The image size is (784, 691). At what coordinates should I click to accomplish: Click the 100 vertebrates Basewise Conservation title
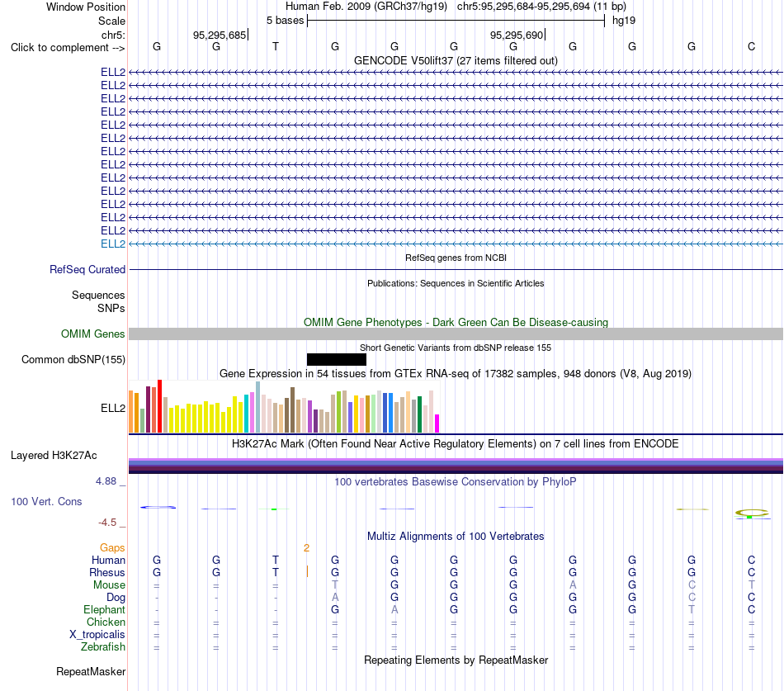click(456, 482)
